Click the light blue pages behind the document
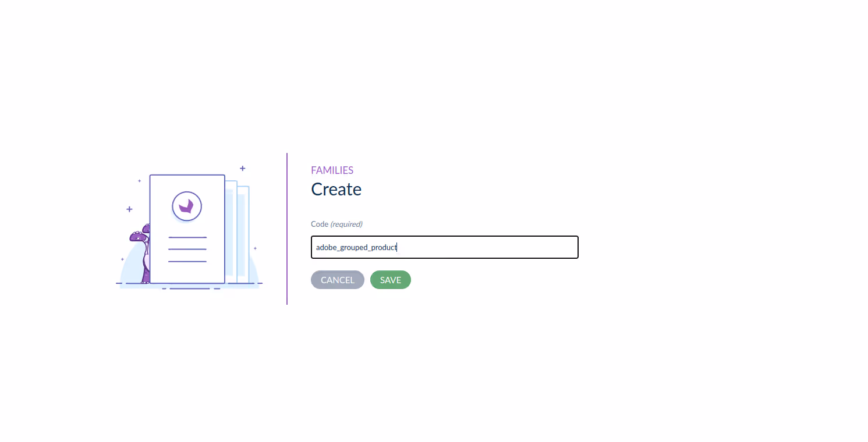The image size is (868, 442). pyautogui.click(x=238, y=233)
